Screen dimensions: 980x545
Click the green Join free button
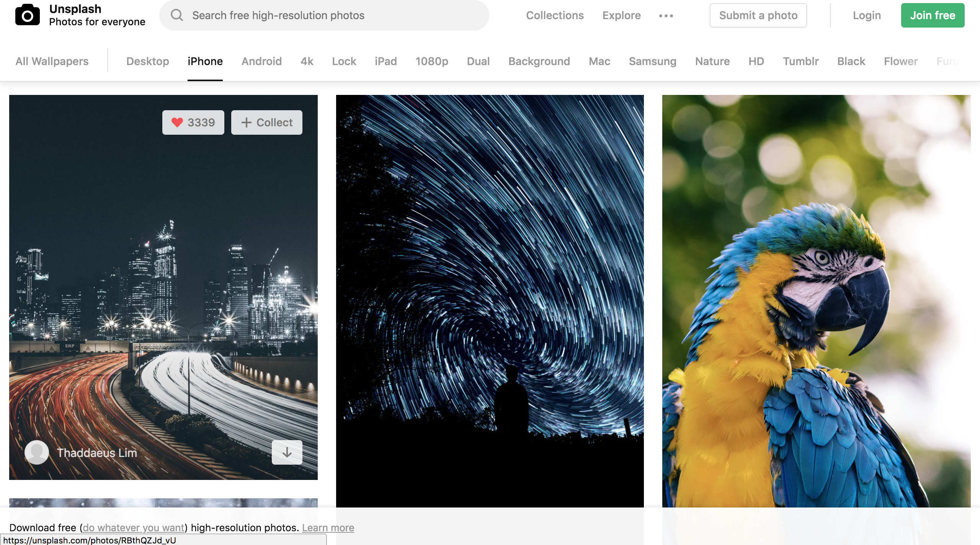[x=932, y=15]
